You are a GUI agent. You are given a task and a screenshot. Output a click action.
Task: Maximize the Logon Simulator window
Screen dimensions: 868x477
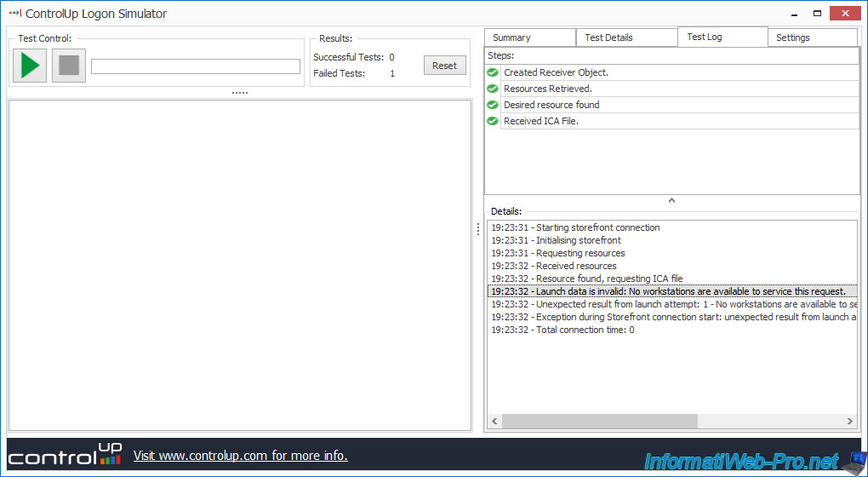pos(818,14)
